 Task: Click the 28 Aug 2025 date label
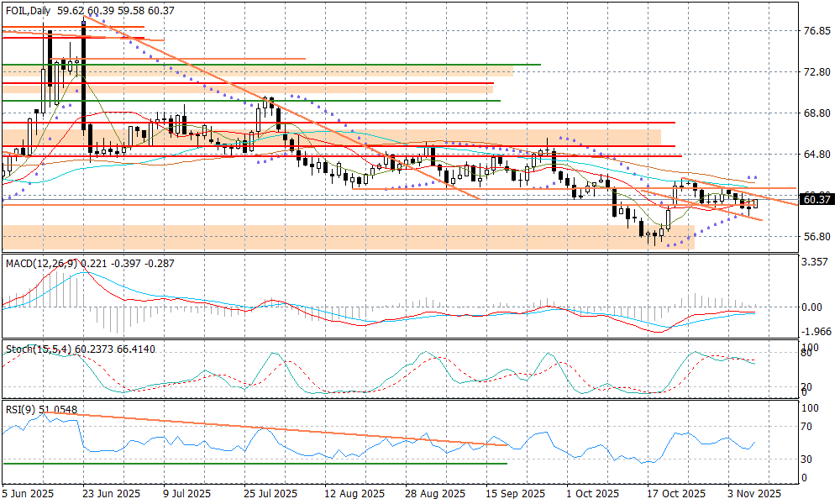pos(438,493)
